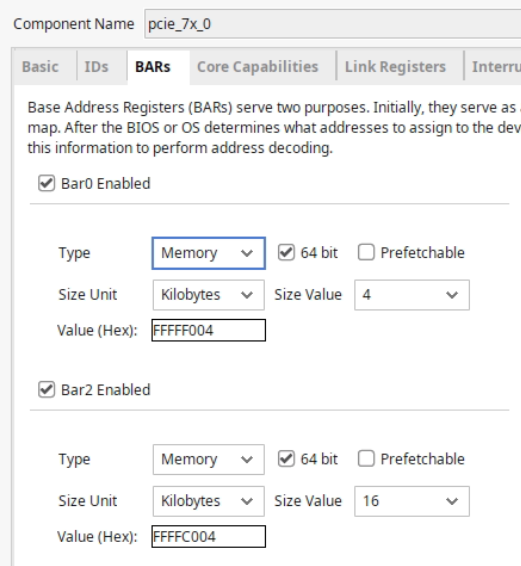
Task: Open the partially visible Interrupts tab
Action: 496,67
